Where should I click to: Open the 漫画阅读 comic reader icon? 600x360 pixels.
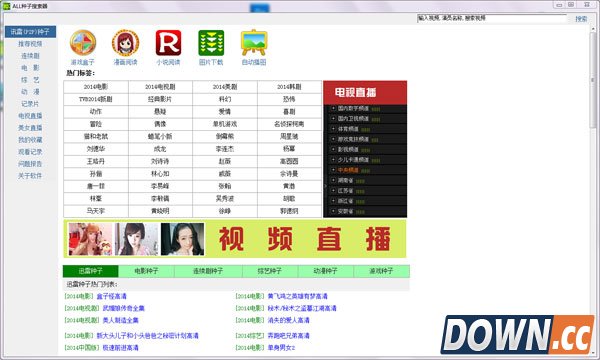coord(126,43)
